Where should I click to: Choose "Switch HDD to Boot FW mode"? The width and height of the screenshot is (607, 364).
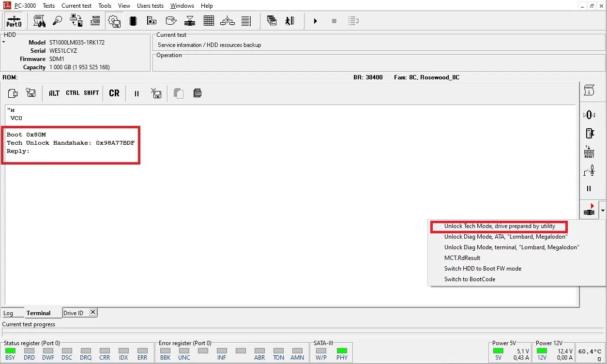(x=483, y=269)
